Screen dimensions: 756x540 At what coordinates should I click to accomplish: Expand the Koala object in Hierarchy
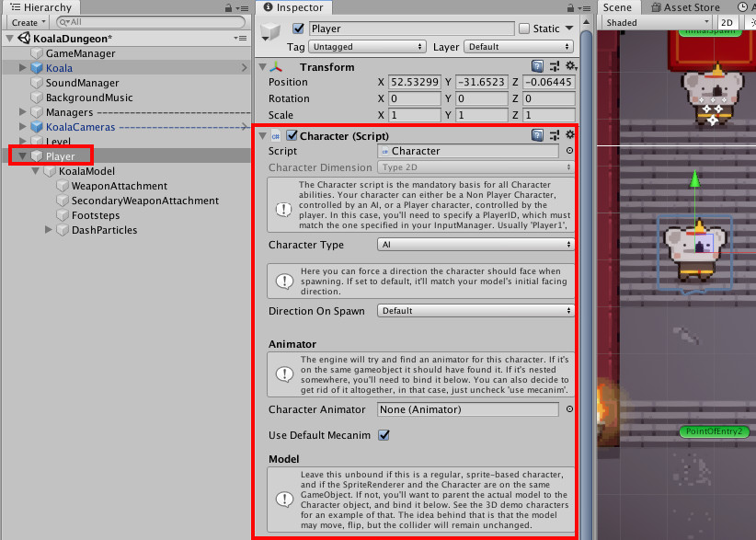coord(22,67)
